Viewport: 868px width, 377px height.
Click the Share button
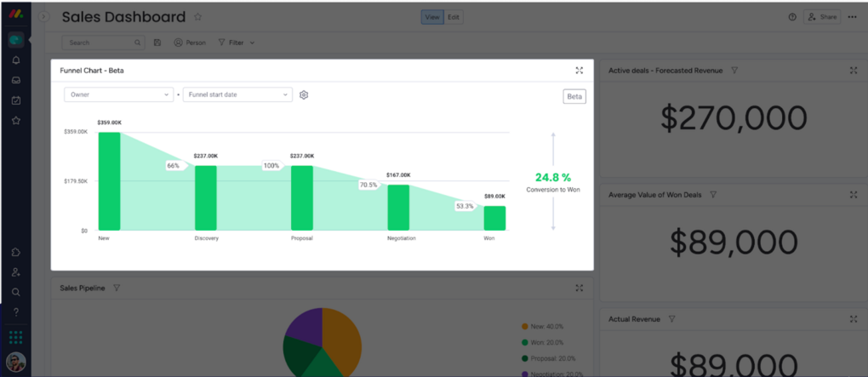tap(822, 17)
